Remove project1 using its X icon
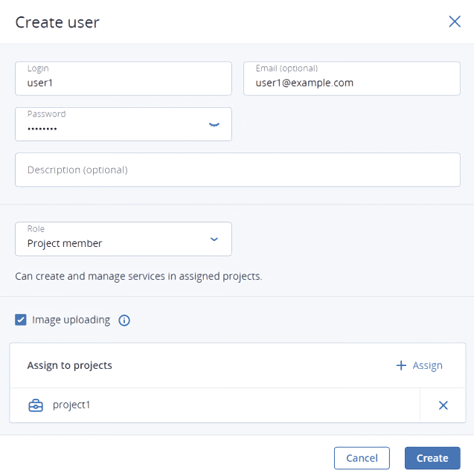 point(443,405)
